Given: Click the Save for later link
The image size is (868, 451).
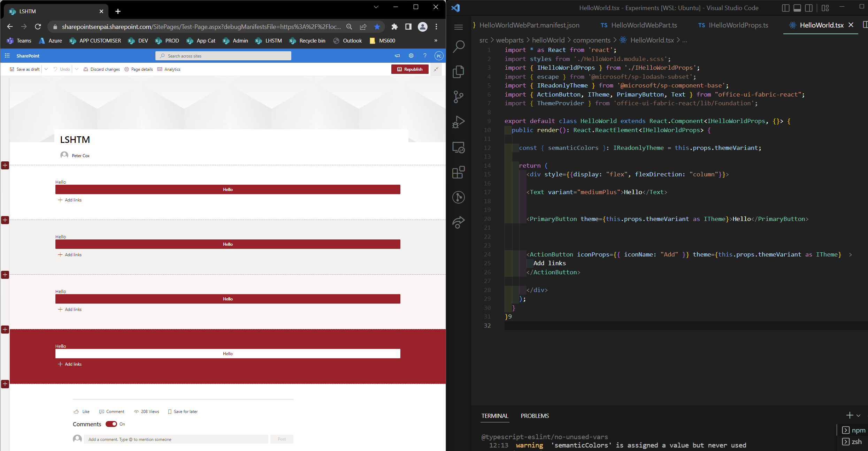Looking at the screenshot, I should pos(186,411).
